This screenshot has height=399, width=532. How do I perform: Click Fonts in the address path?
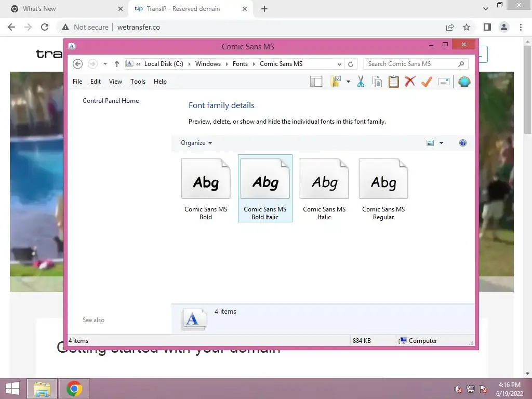click(240, 64)
